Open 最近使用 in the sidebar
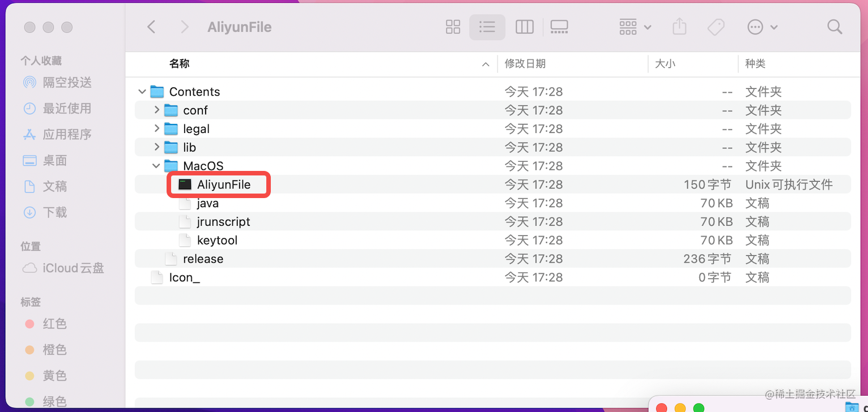 57,109
